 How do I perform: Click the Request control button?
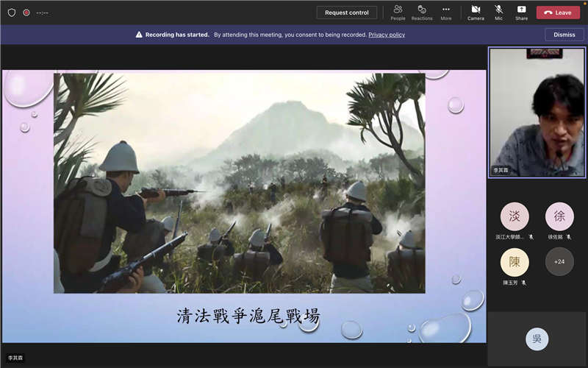point(347,13)
